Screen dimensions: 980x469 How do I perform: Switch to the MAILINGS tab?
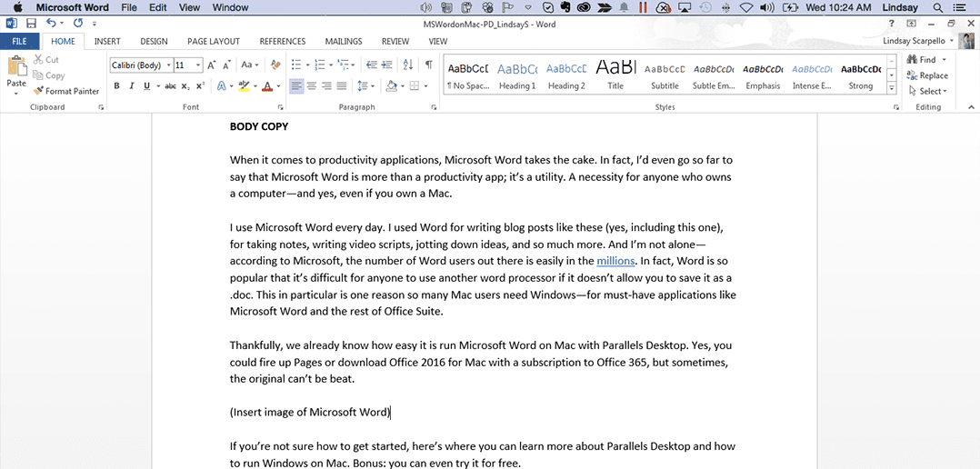click(344, 42)
